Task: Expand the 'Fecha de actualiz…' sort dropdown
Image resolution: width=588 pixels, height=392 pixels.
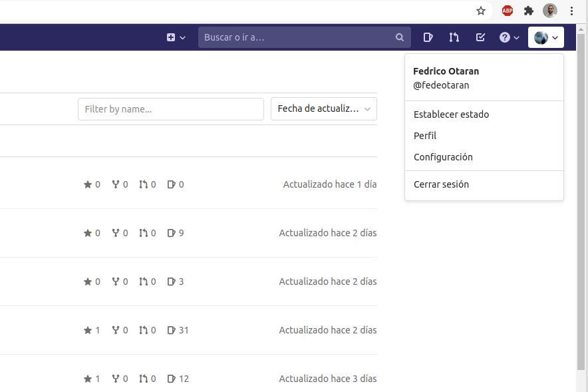Action: [324, 108]
